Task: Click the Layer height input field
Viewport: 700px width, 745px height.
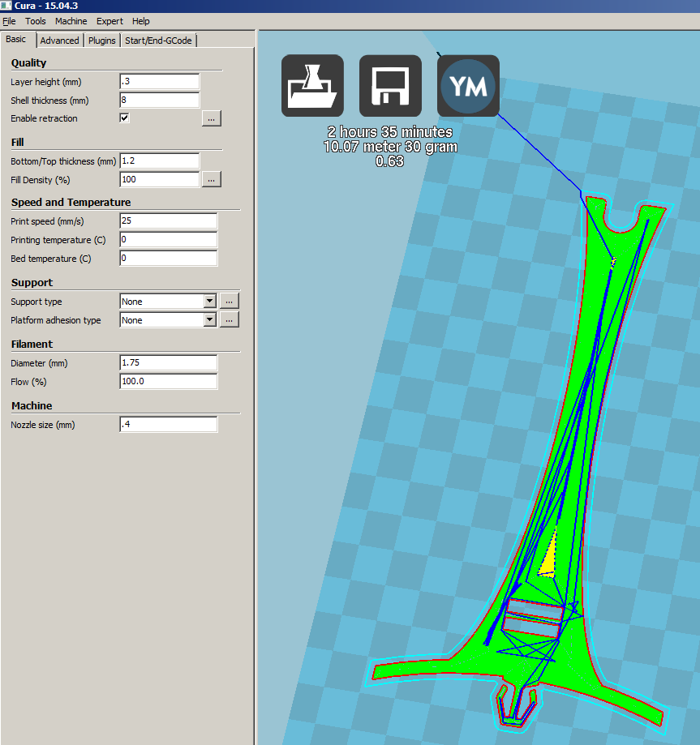Action: [159, 81]
